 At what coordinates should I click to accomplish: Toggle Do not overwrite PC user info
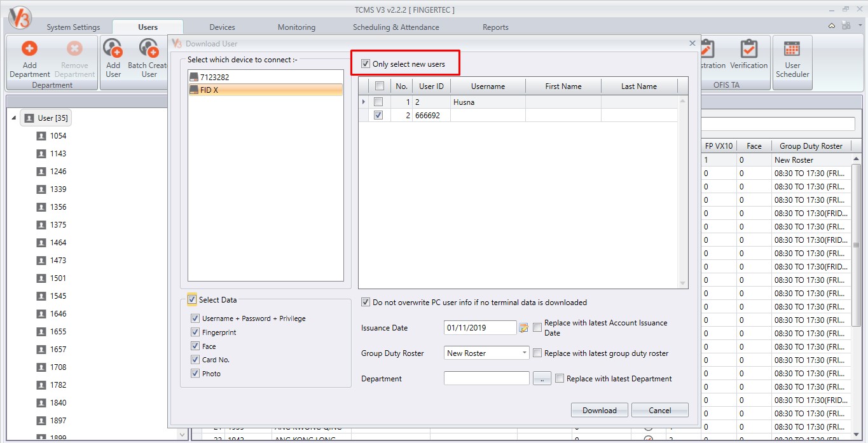(366, 303)
